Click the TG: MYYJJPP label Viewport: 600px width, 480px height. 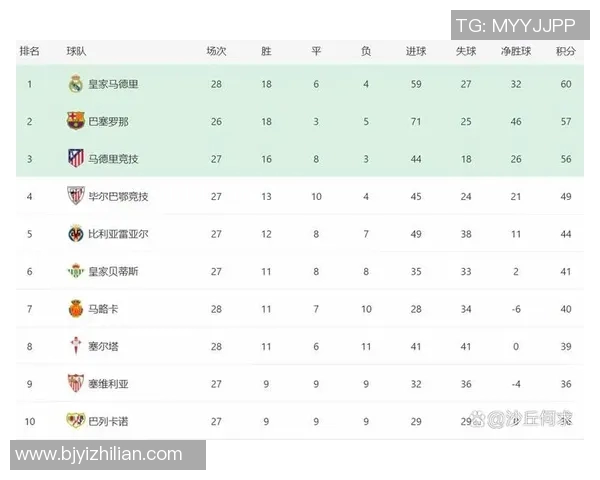pyautogui.click(x=514, y=26)
